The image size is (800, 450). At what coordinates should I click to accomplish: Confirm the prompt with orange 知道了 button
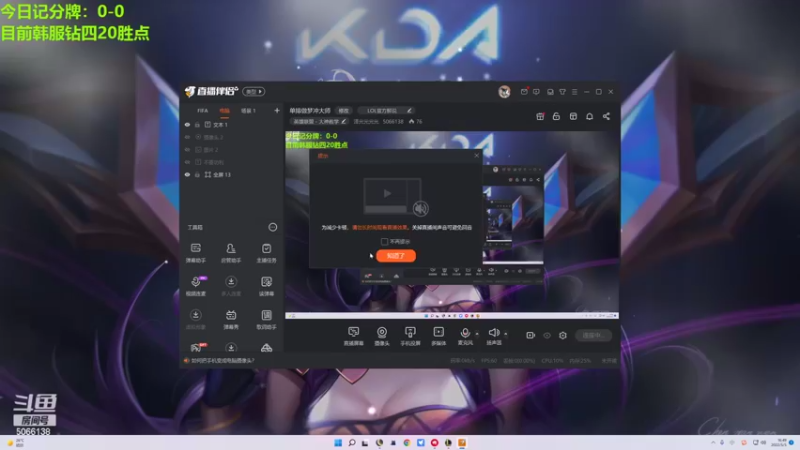(x=396, y=256)
